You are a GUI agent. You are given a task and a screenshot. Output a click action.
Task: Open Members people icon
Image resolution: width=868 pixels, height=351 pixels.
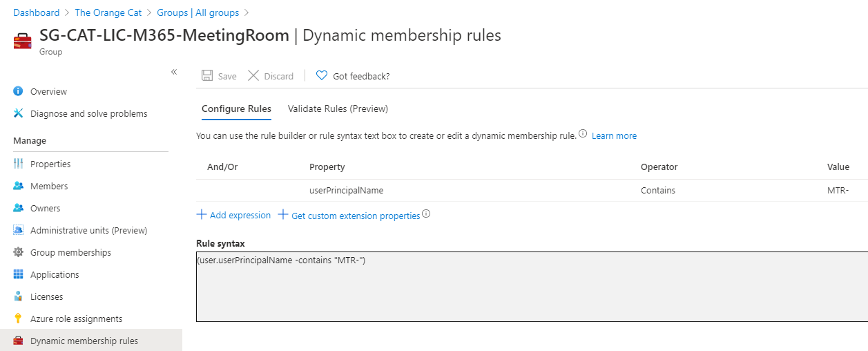[18, 186]
